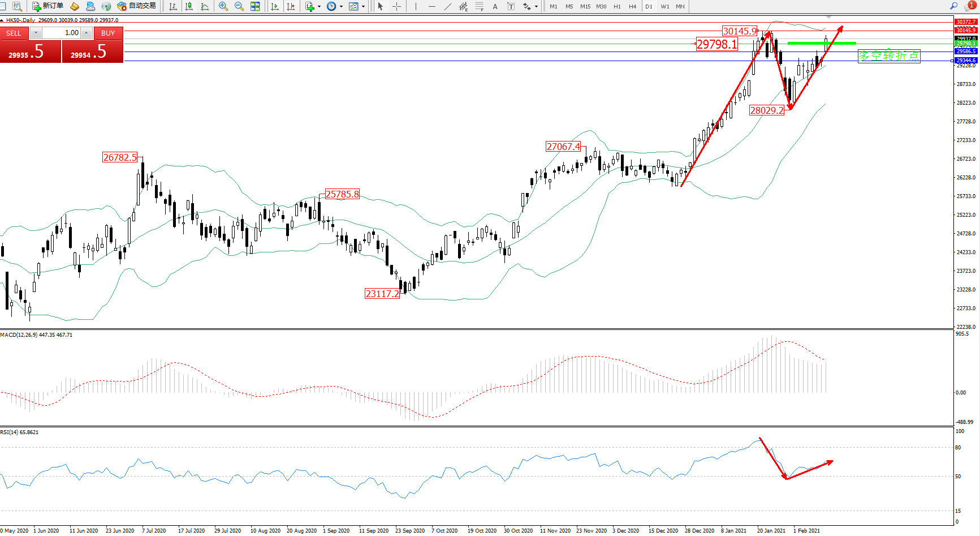Click the zoom out magnifier icon
Viewport: 980px width, 536px height.
[239, 6]
